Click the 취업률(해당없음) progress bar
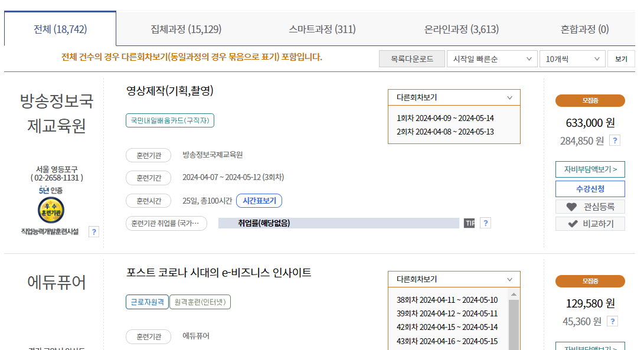The image size is (644, 350). tap(338, 223)
